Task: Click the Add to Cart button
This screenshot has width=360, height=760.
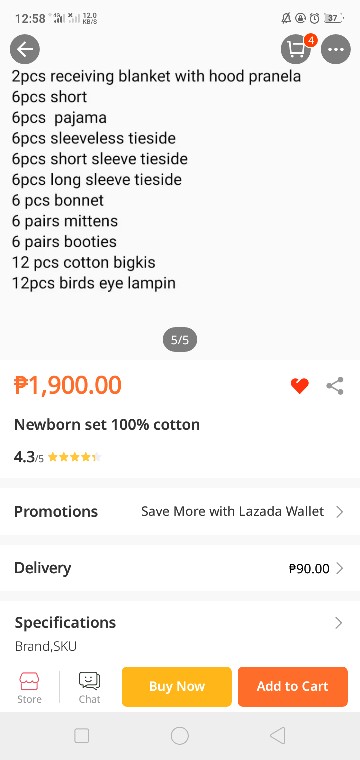Action: point(293,687)
